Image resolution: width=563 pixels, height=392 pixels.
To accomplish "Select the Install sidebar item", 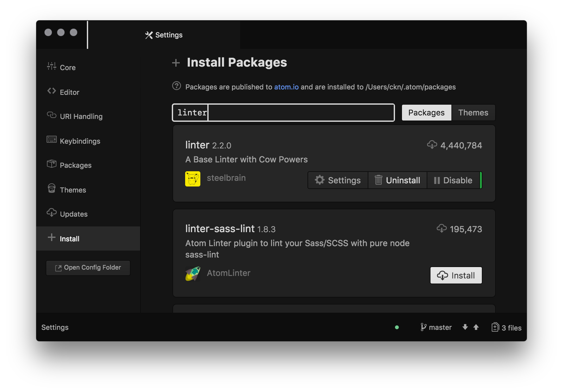I will (88, 238).
